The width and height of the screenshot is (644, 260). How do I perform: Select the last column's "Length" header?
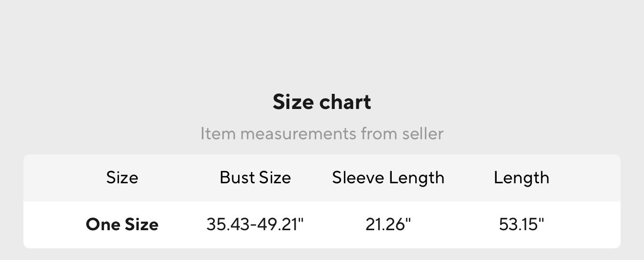522,177
